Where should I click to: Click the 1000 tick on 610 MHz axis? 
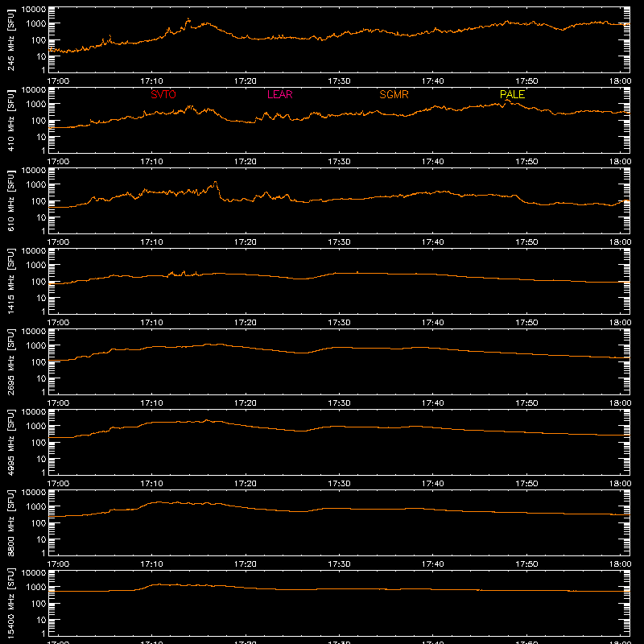click(36, 185)
